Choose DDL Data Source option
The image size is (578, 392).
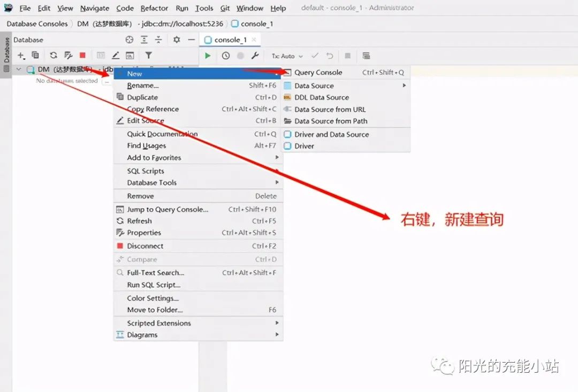click(346, 98)
